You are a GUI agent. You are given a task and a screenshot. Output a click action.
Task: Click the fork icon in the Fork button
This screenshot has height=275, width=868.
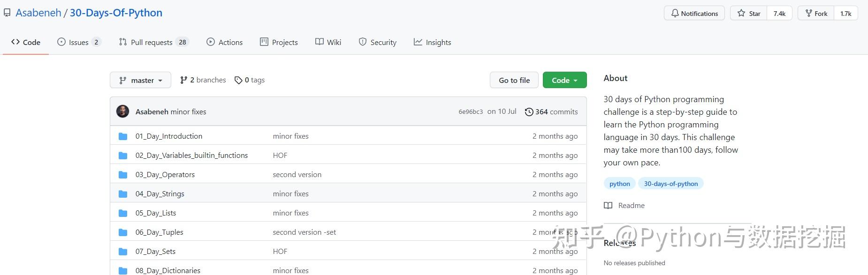[809, 13]
